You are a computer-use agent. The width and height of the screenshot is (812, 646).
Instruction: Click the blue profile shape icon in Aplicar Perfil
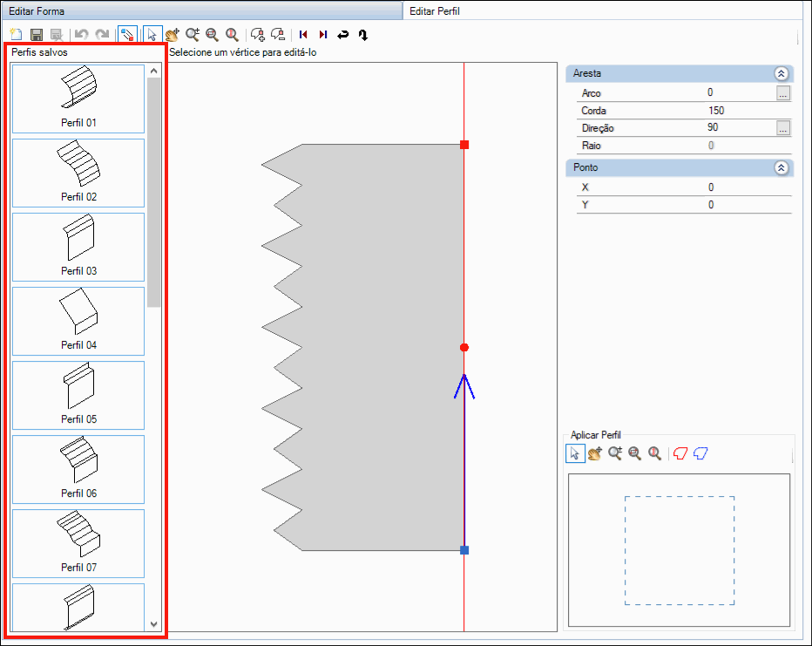(700, 453)
